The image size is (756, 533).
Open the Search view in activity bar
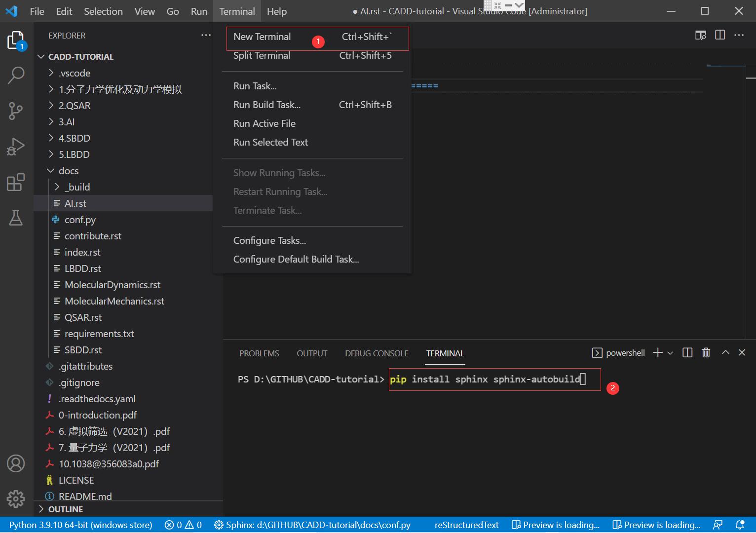[16, 76]
